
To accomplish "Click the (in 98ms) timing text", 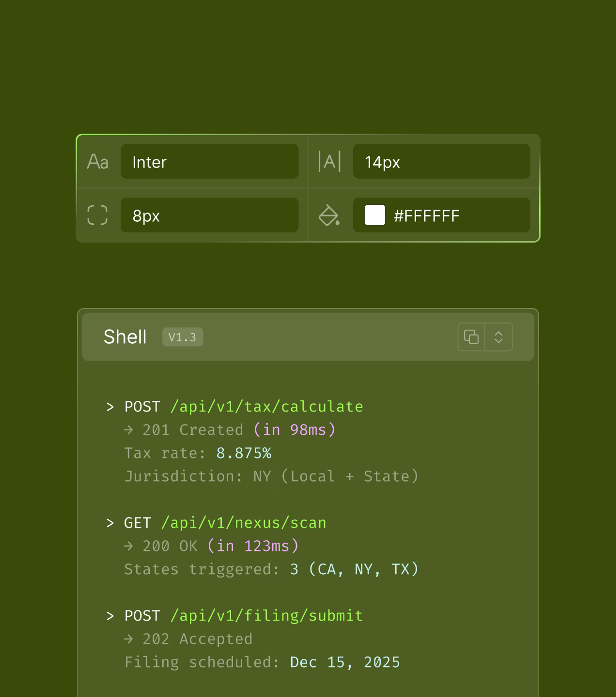I will tap(295, 430).
